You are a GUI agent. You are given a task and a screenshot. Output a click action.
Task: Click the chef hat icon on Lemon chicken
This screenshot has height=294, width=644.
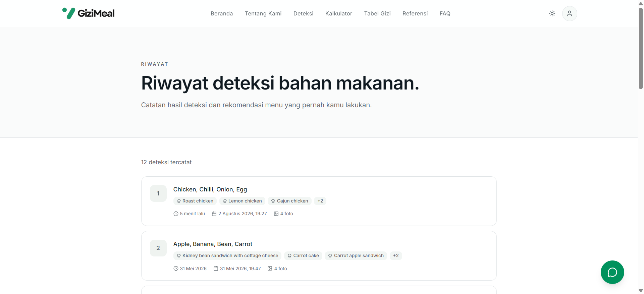225,201
